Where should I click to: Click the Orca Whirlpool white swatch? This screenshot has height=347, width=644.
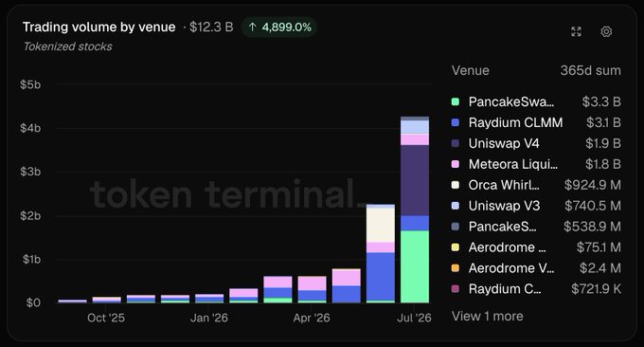[x=456, y=185]
